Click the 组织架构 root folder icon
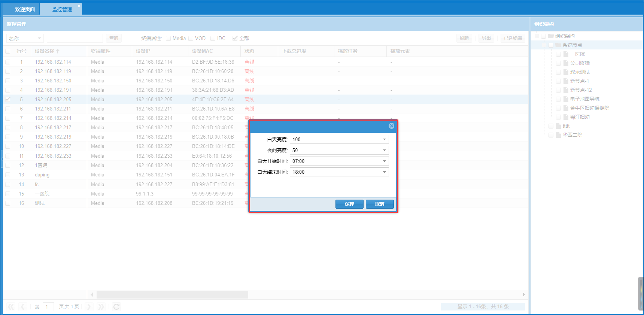Viewport: 644px width, 315px height. click(551, 36)
